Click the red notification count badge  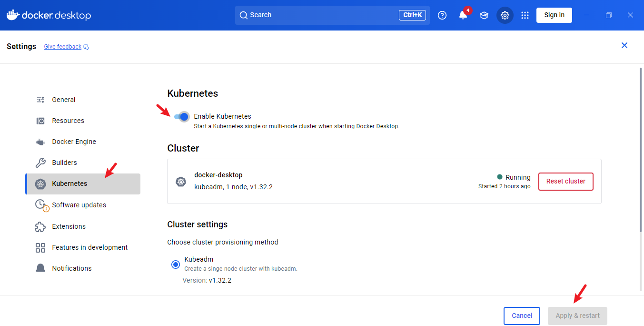468,10
